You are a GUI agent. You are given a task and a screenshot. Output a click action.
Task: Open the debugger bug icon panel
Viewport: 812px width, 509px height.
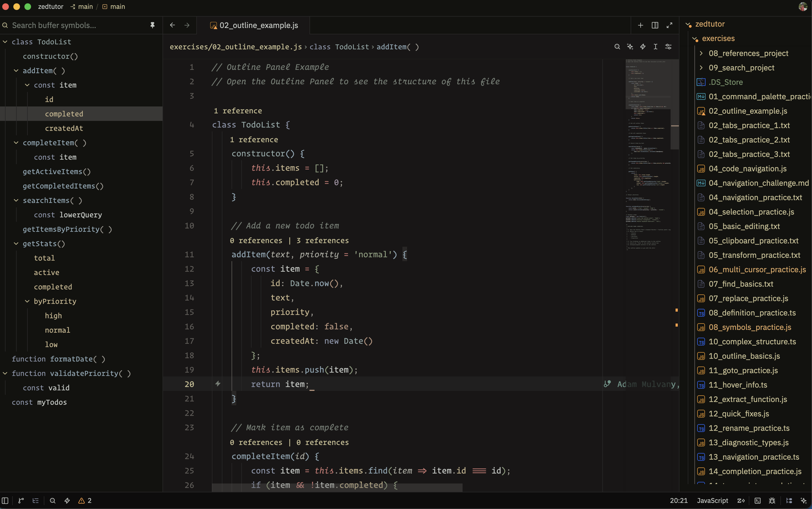click(x=772, y=501)
